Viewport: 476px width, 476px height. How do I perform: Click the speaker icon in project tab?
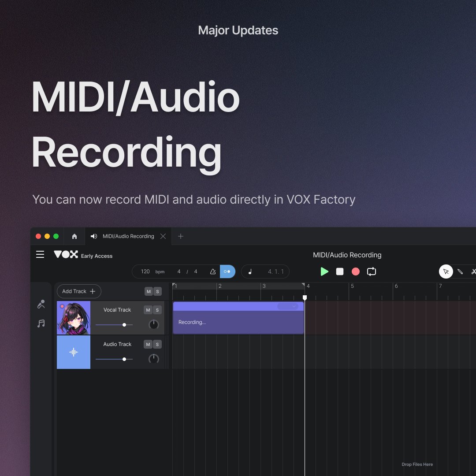point(94,236)
